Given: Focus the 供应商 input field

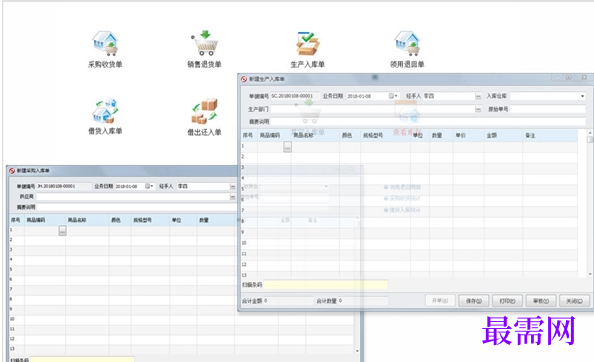Looking at the screenshot, I should tap(133, 197).
